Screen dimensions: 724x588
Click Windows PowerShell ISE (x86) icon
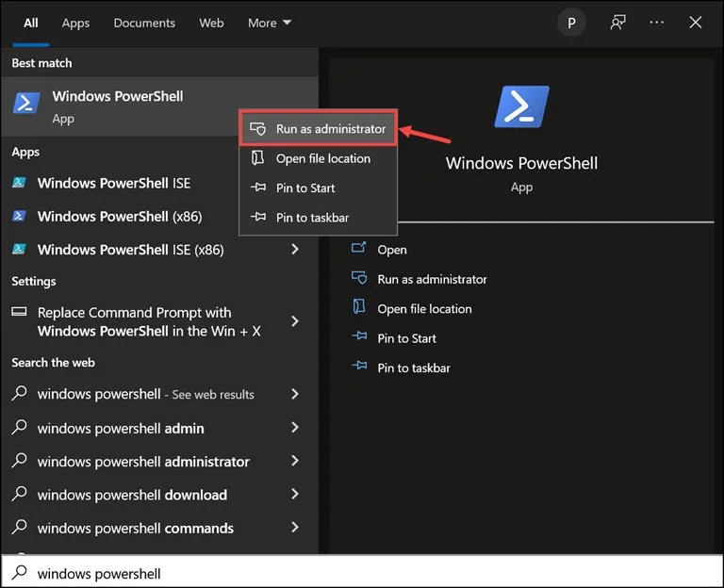point(19,249)
